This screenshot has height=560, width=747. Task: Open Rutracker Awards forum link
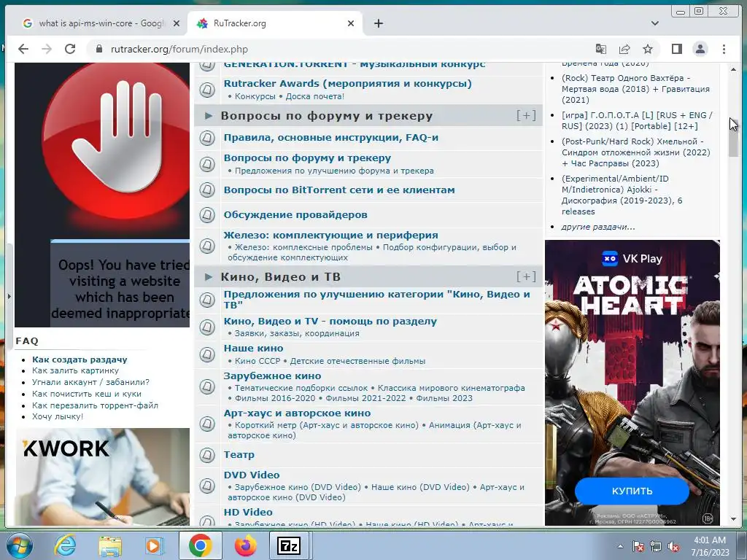point(348,83)
